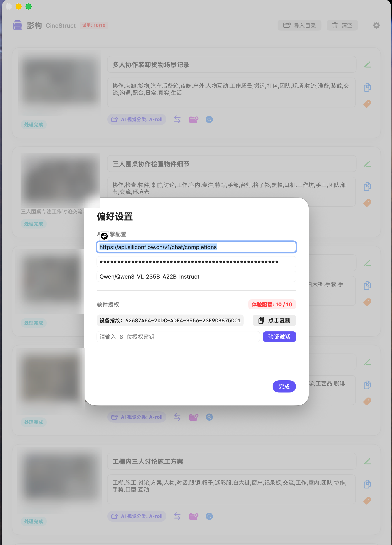
Task: Click AI 视觉分类: A-roll tag in first card
Action: click(137, 119)
